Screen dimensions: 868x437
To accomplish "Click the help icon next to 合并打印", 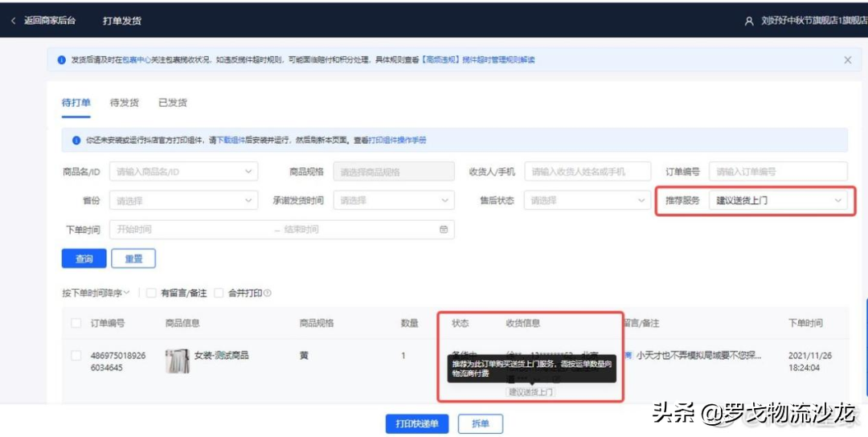I will 268,293.
